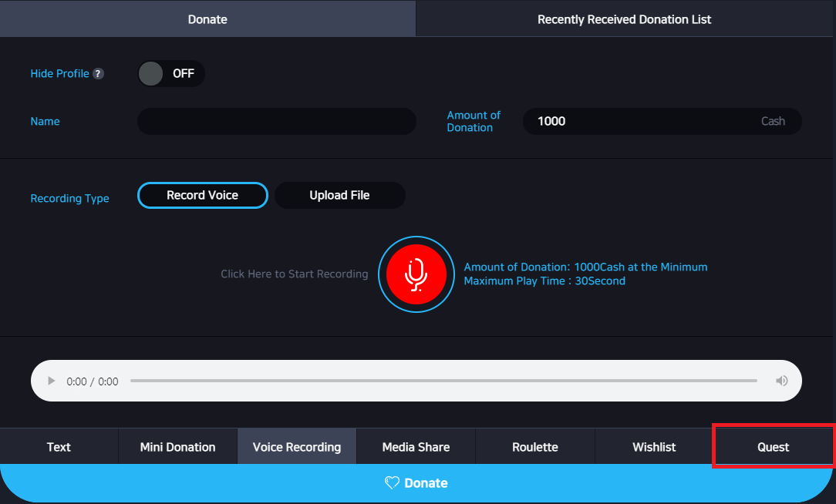836x504 pixels.
Task: Click the red microphone record button
Action: pos(416,274)
